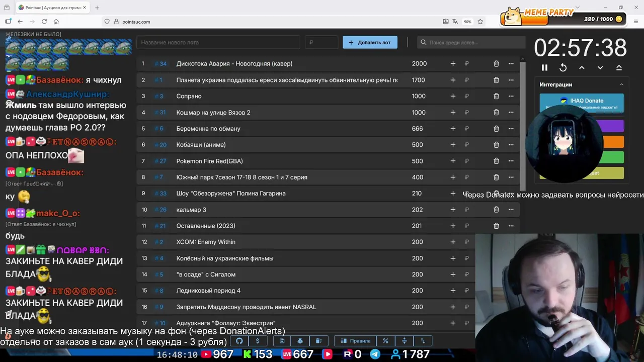Bookmark page with the star icon
This screenshot has width=644, height=362.
click(x=480, y=22)
